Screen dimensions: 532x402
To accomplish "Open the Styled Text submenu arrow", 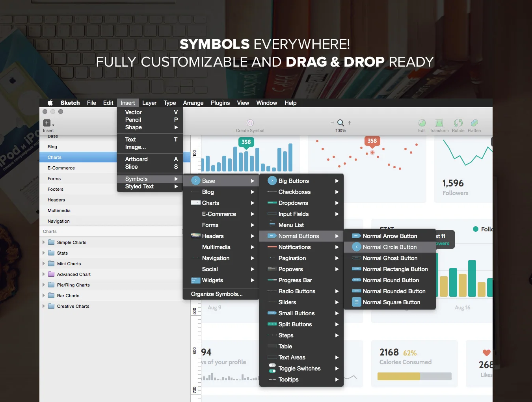I will 176,186.
